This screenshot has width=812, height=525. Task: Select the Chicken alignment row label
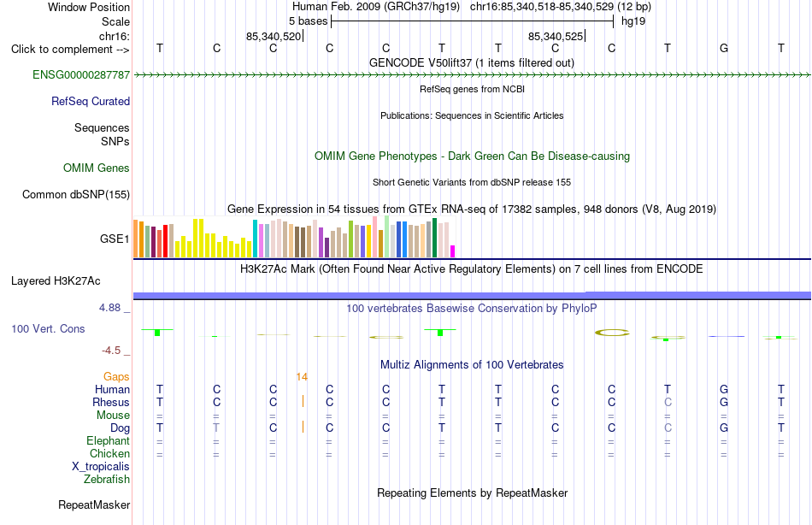click(x=109, y=453)
